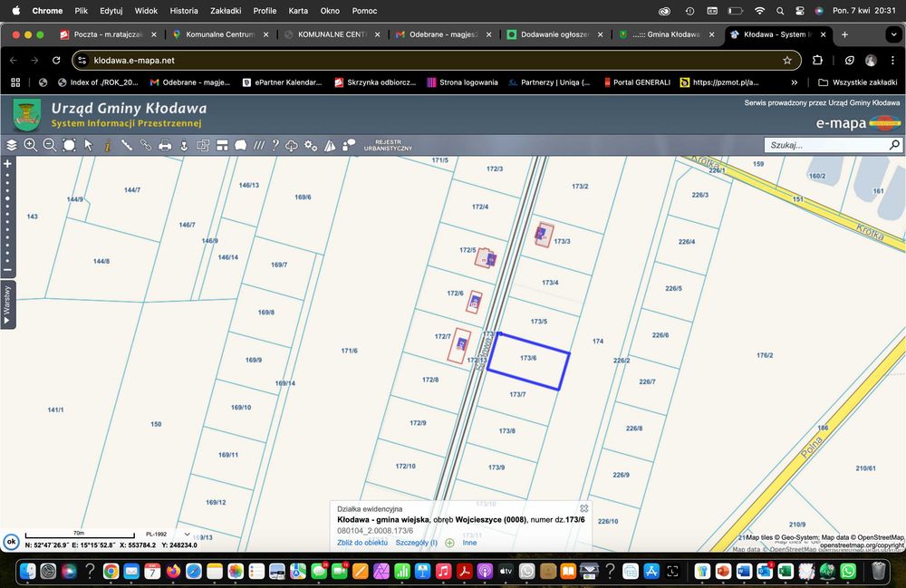Click the Szukaj search field
Screen dimensions: 906x588
pos(827,145)
